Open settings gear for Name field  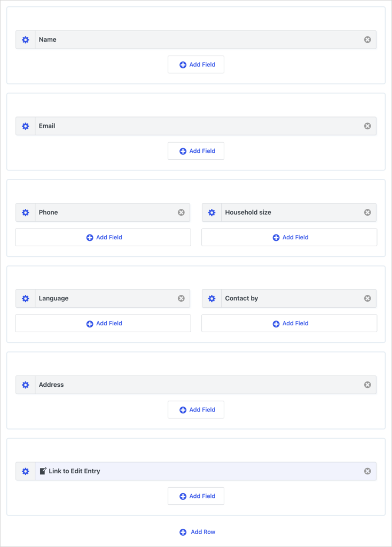pyautogui.click(x=26, y=40)
